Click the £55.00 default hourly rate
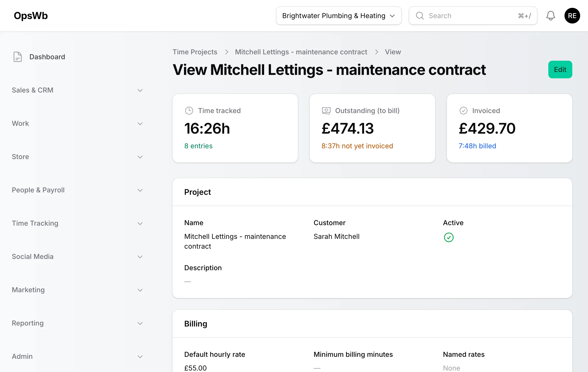This screenshot has width=588, height=372. tap(195, 368)
